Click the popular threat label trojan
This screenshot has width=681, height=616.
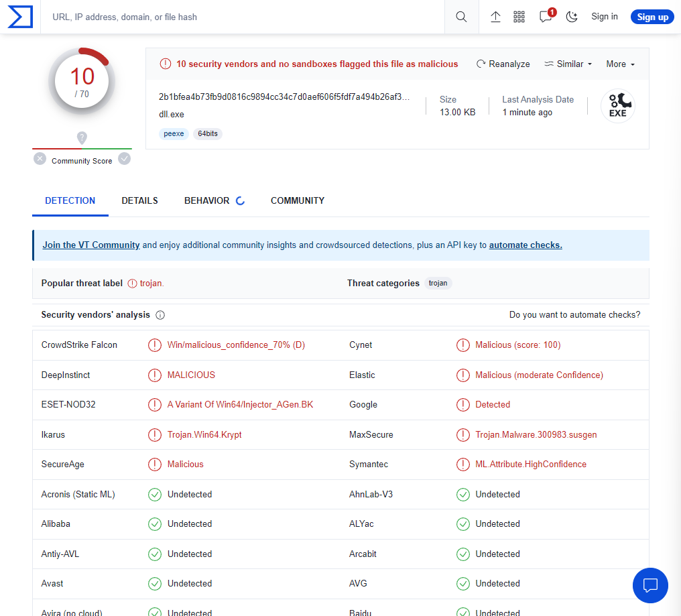pyautogui.click(x=151, y=284)
